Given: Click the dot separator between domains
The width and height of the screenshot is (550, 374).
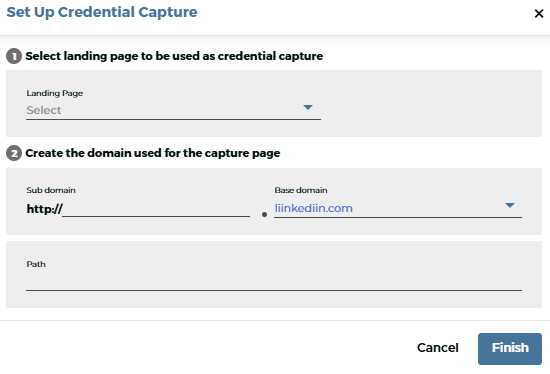Looking at the screenshot, I should [264, 214].
